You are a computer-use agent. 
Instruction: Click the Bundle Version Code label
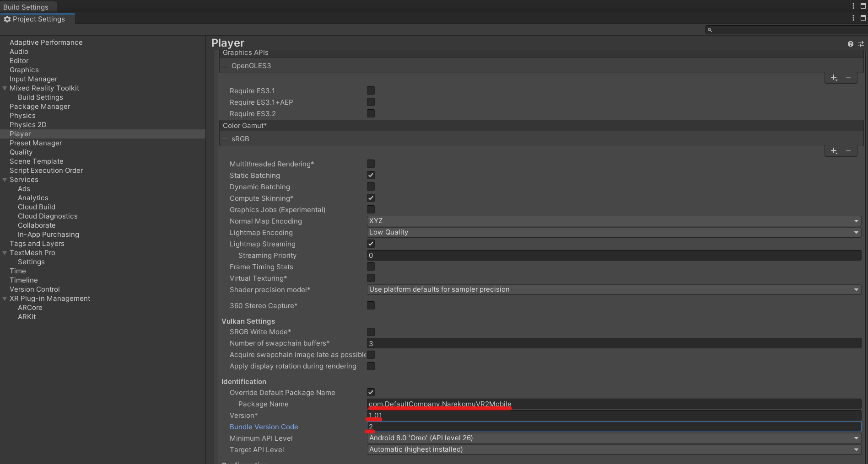264,427
